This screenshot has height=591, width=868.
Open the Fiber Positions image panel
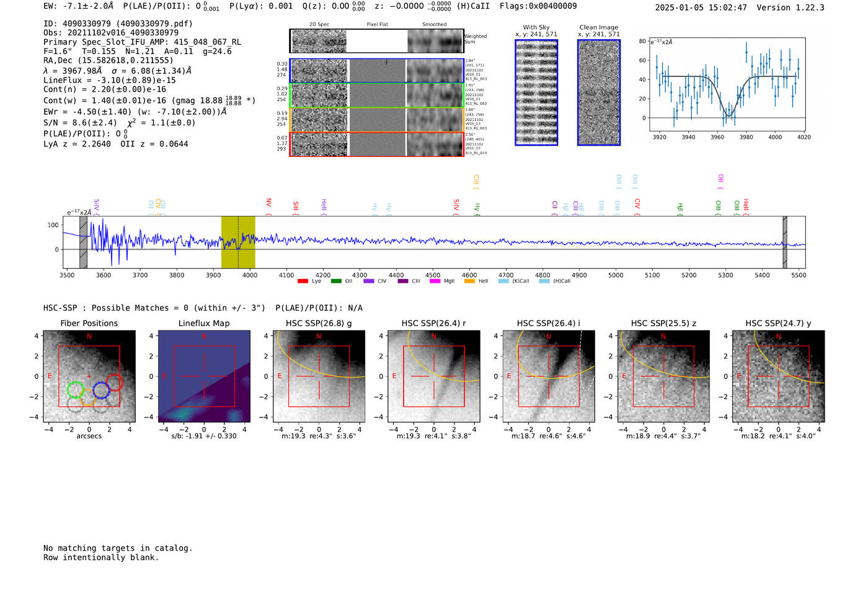click(89, 376)
